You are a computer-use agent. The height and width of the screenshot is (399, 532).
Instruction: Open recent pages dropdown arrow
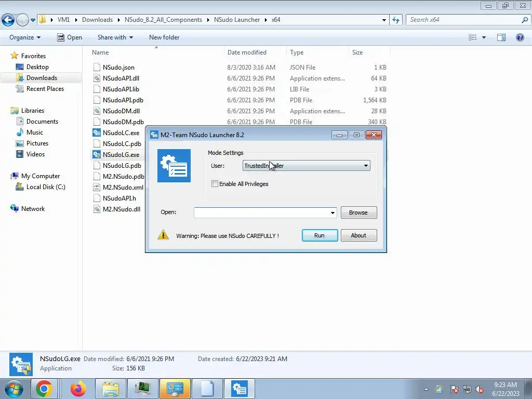pos(33,20)
